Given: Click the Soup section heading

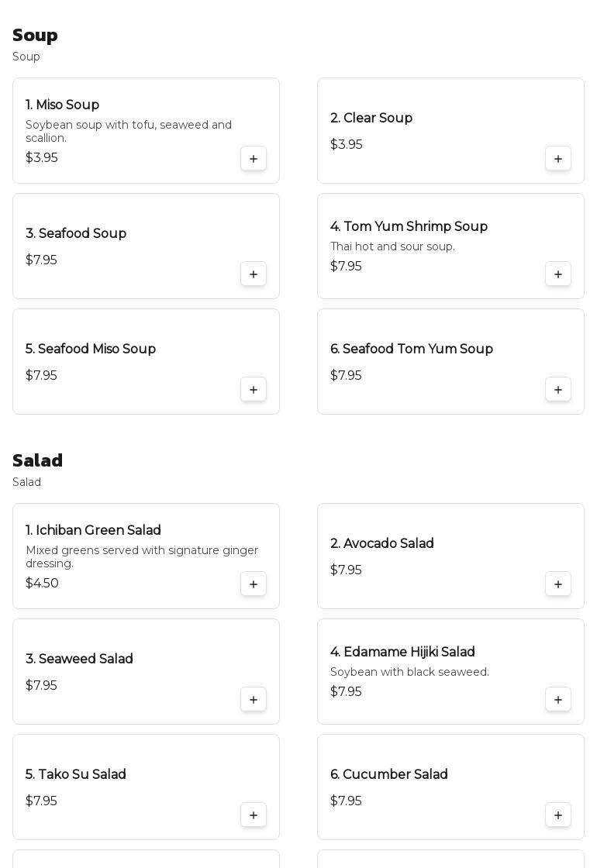Looking at the screenshot, I should [x=35, y=35].
